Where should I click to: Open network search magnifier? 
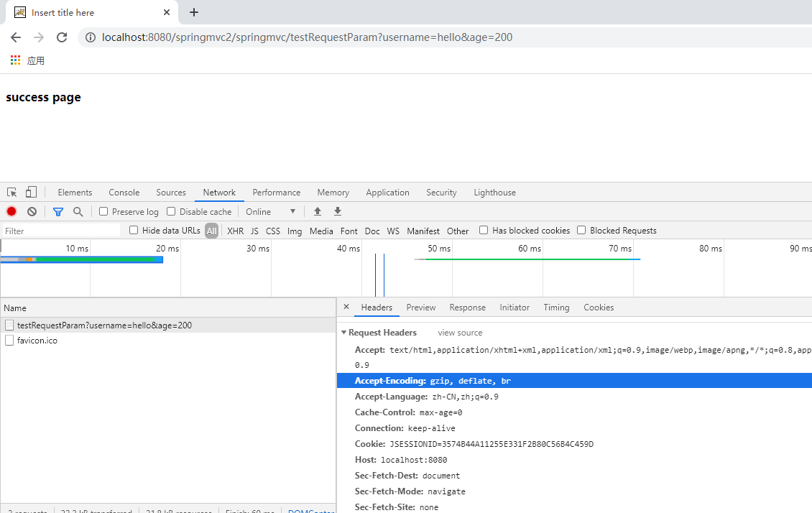point(78,211)
